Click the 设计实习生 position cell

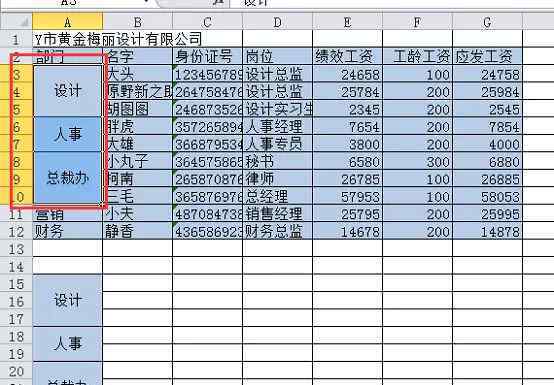point(277,109)
